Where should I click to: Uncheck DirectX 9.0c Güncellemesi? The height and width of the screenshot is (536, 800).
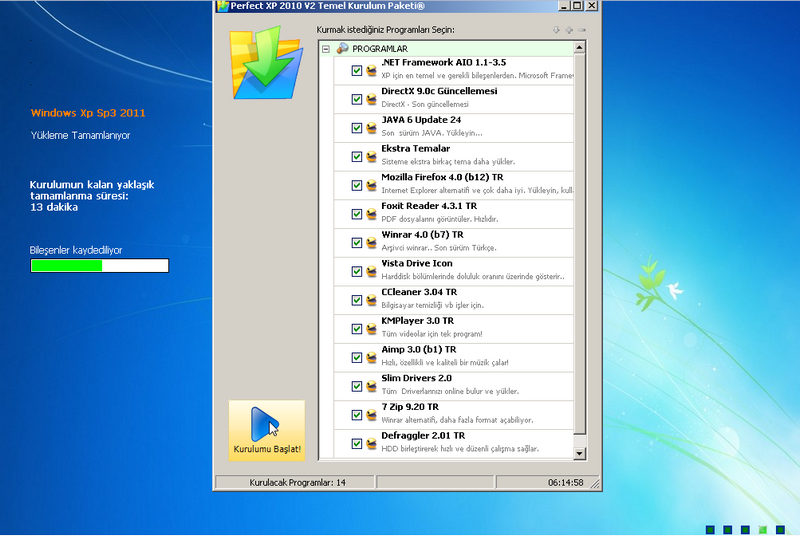[x=357, y=99]
